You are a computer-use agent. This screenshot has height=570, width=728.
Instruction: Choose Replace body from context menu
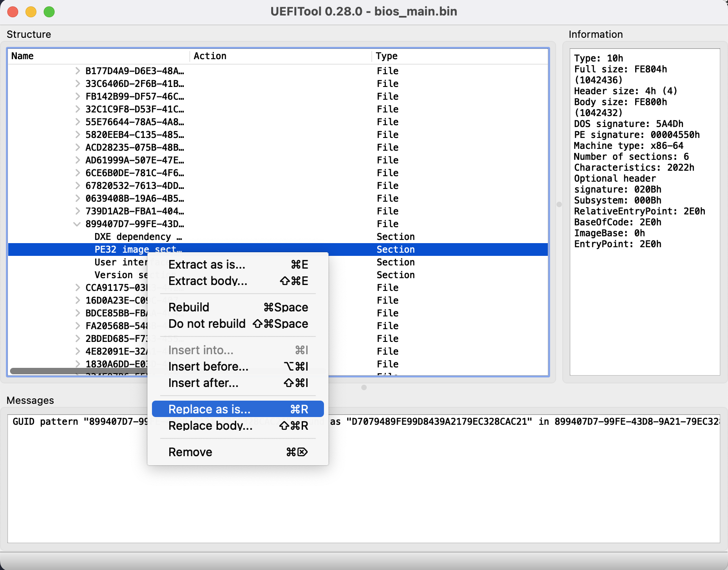pos(238,426)
